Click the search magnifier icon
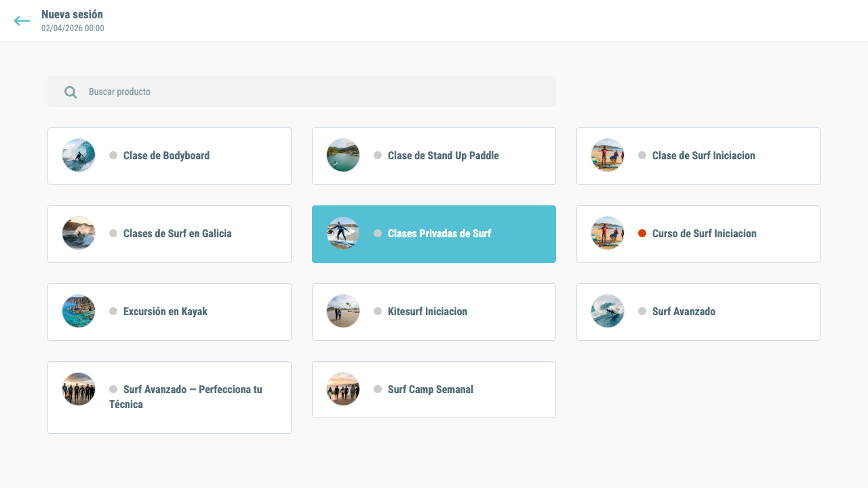 [x=71, y=92]
